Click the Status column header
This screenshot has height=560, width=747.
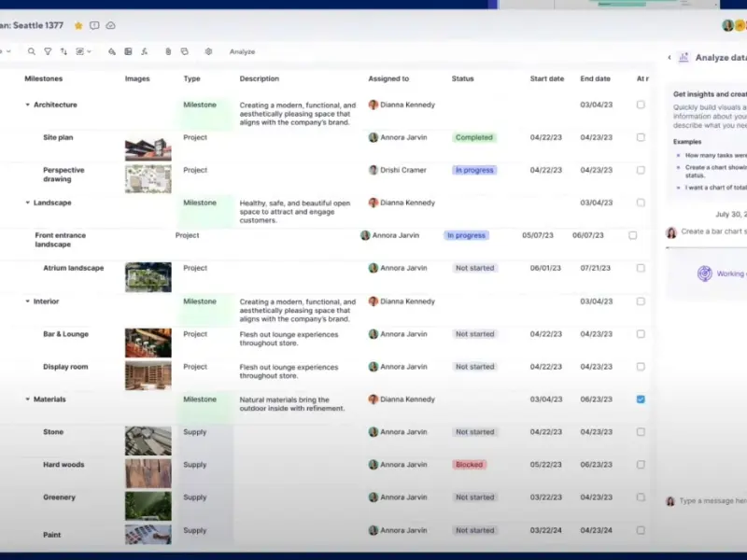click(x=462, y=79)
